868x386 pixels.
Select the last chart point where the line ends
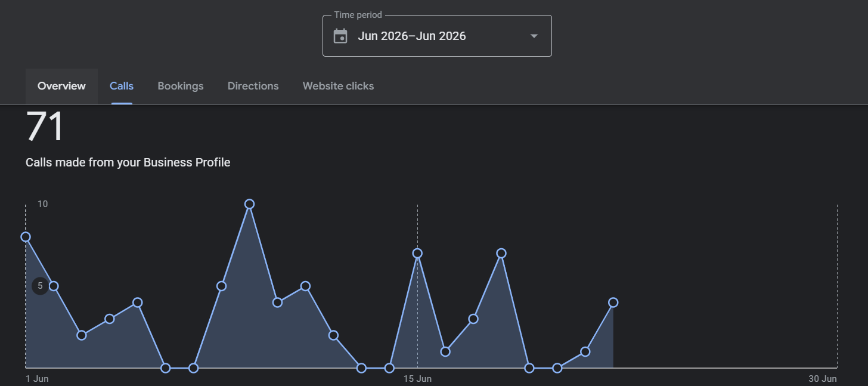[613, 302]
